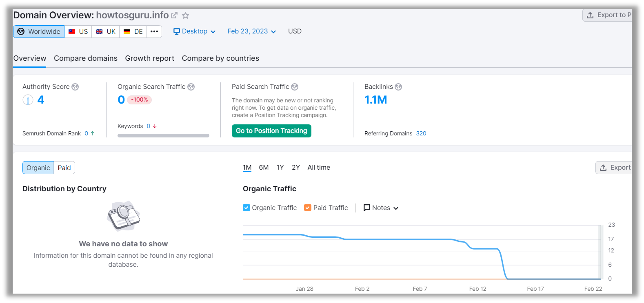Open the Desktop device dropdown

pos(194,31)
